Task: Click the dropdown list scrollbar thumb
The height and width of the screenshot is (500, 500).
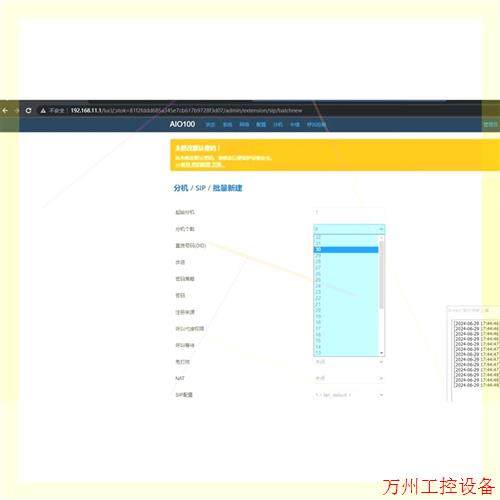Action: pyautogui.click(x=382, y=275)
